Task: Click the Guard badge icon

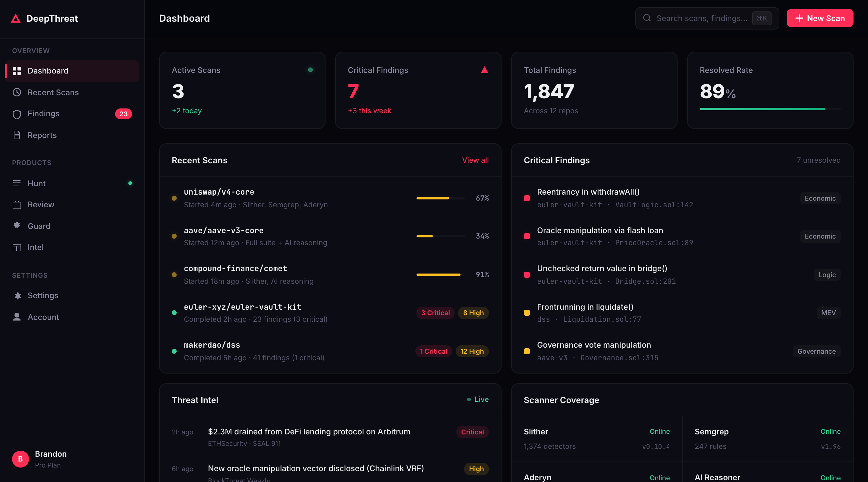Action: pyautogui.click(x=17, y=225)
